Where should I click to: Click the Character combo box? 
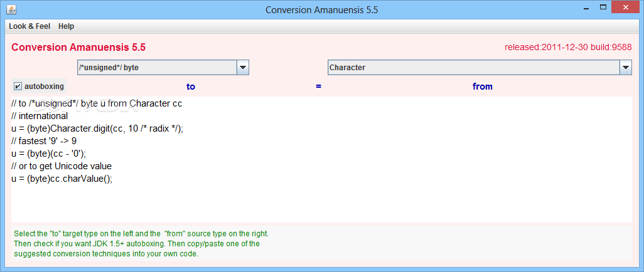(480, 68)
